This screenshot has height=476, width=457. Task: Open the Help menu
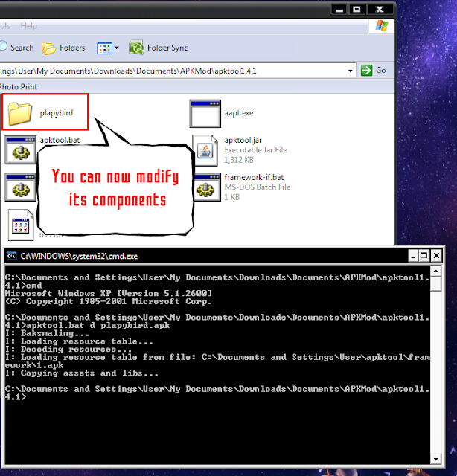(28, 26)
